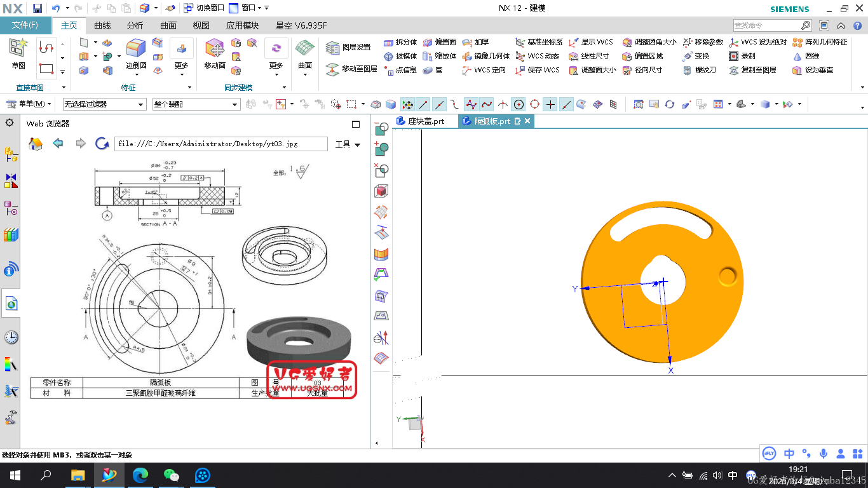
Task: Open 图层设置 layer settings
Action: (x=348, y=47)
